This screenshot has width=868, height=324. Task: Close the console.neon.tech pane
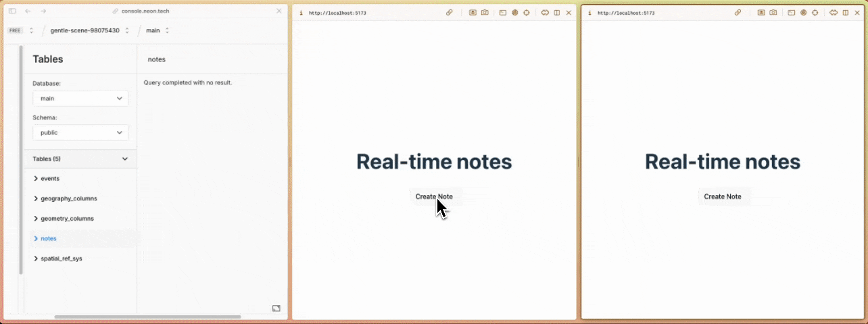tap(279, 11)
